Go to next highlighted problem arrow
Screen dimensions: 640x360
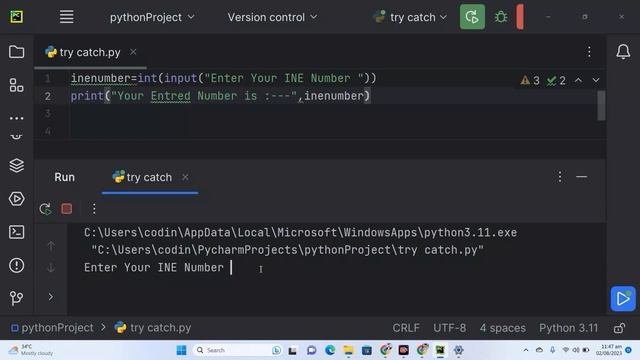[x=596, y=80]
